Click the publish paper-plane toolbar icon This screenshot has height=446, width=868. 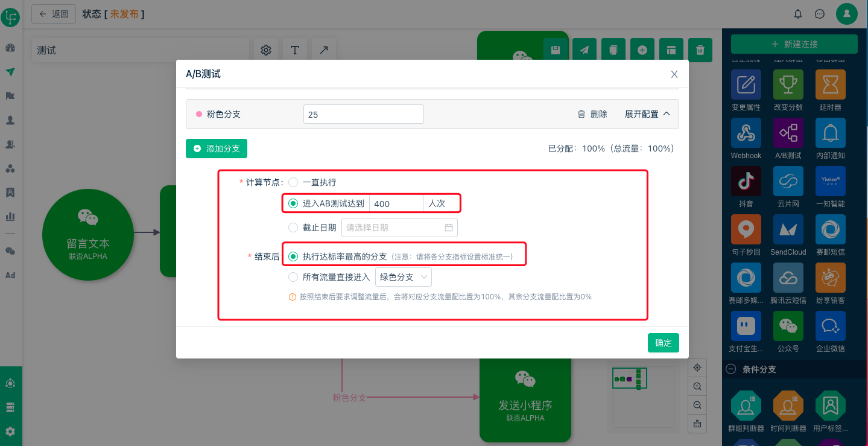(584, 50)
